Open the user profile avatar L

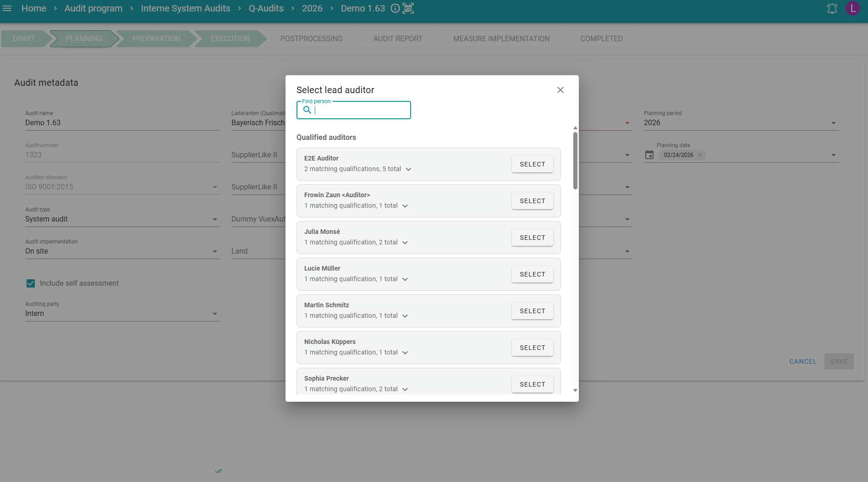click(852, 8)
